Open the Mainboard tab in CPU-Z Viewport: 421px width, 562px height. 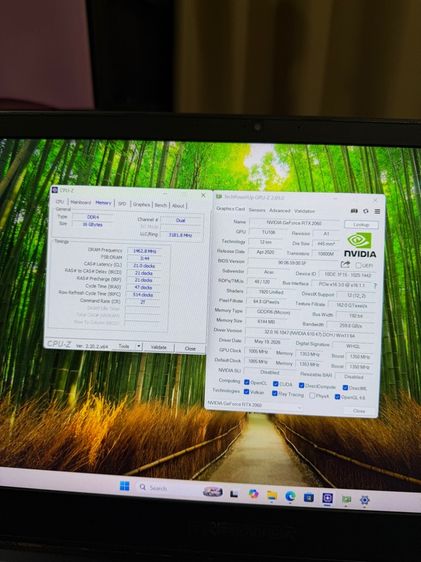click(x=81, y=203)
